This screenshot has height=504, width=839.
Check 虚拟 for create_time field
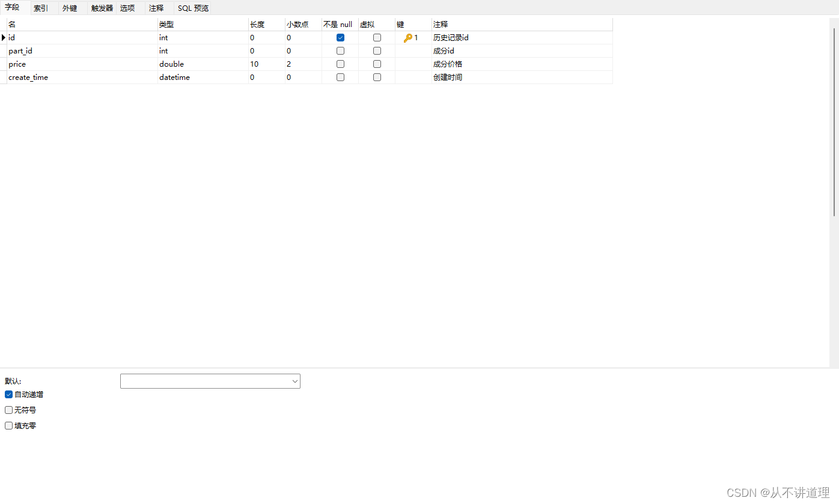(377, 77)
